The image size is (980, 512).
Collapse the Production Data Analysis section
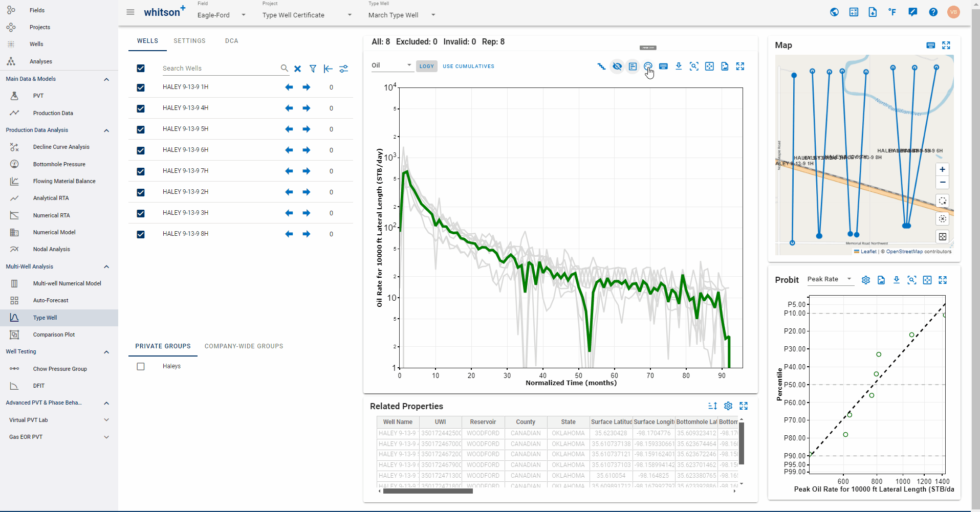point(106,130)
